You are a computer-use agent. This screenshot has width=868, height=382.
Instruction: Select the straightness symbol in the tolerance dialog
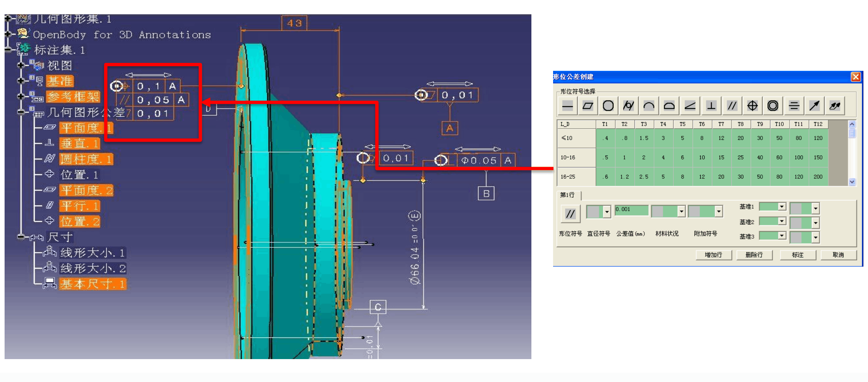tap(567, 106)
